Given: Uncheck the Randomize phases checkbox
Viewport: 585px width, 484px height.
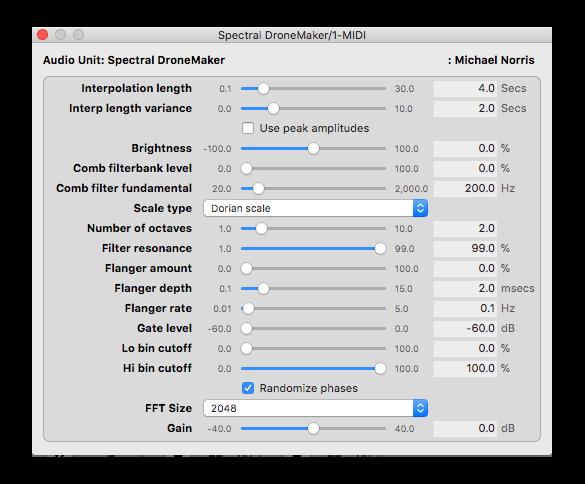Looking at the screenshot, I should tap(248, 388).
